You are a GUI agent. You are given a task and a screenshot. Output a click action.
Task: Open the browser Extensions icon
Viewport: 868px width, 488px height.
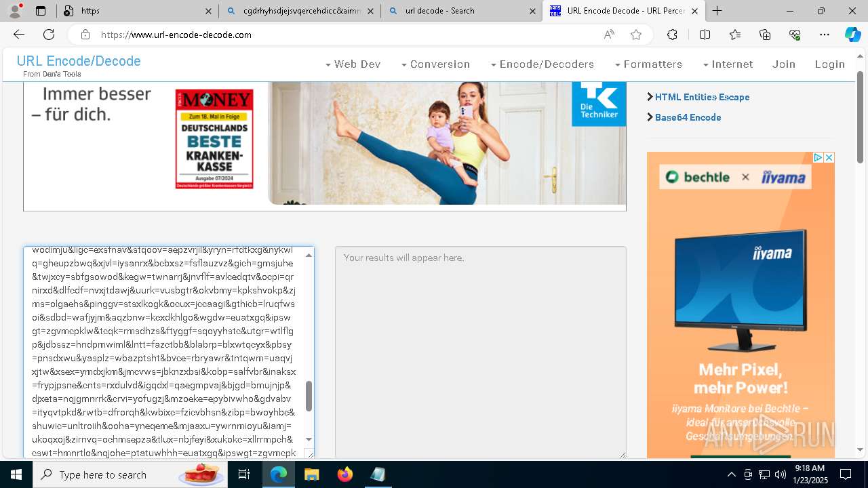coord(672,35)
